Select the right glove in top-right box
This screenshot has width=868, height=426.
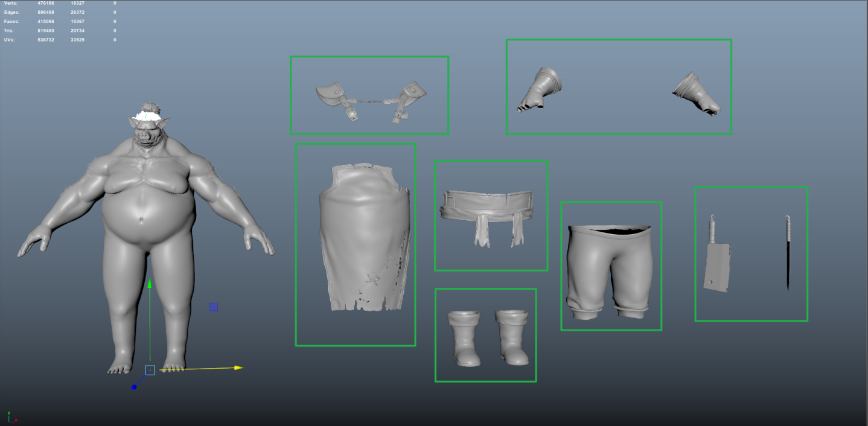[x=697, y=94]
